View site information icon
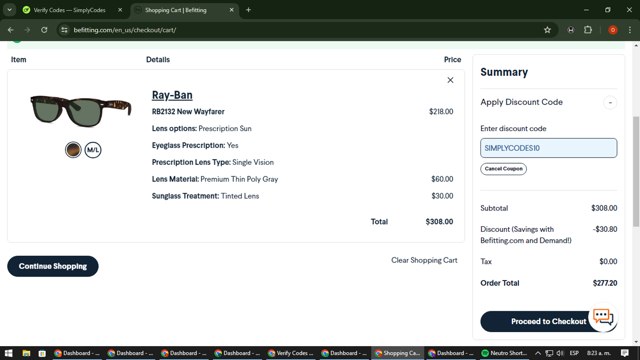The width and height of the screenshot is (640, 360). 64,30
